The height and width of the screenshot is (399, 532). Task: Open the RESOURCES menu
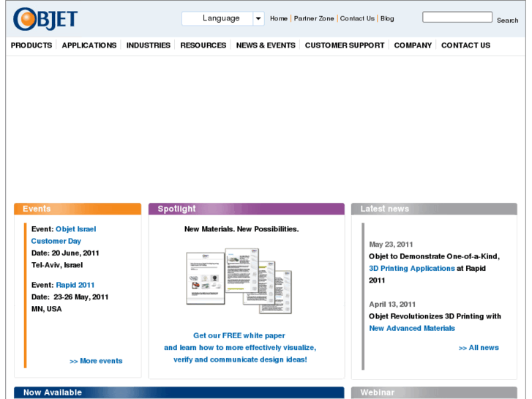tap(203, 45)
